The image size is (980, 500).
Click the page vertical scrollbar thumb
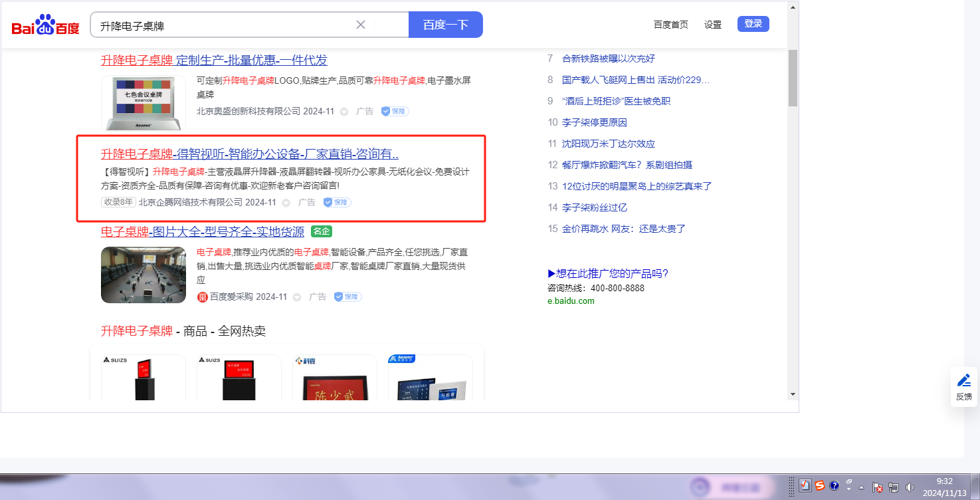(793, 78)
